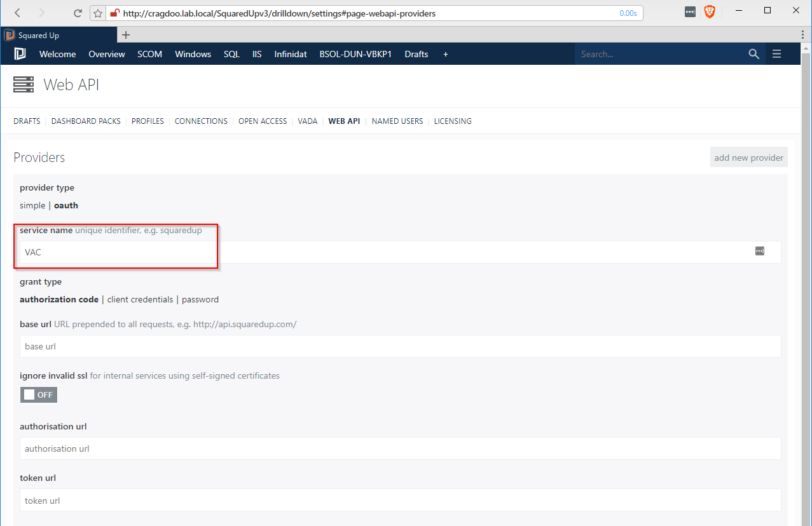Switch to the NAMED USERS tab

[x=397, y=121]
